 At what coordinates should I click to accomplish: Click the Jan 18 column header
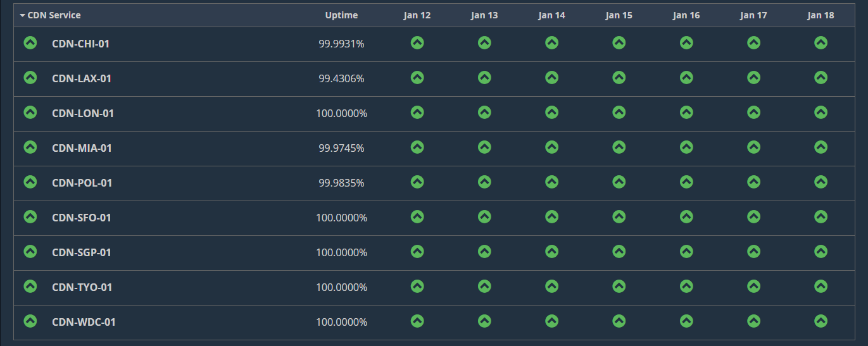click(x=821, y=15)
